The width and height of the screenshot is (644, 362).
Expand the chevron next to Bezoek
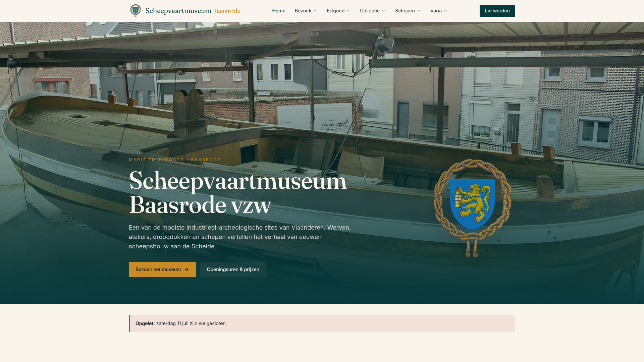click(x=315, y=11)
